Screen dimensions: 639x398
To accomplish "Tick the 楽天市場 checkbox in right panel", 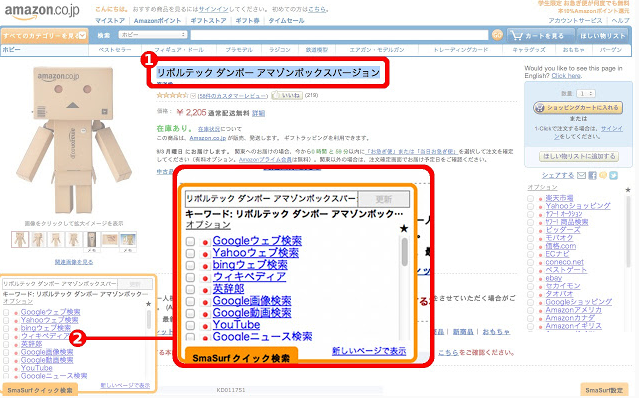I will click(x=530, y=198).
